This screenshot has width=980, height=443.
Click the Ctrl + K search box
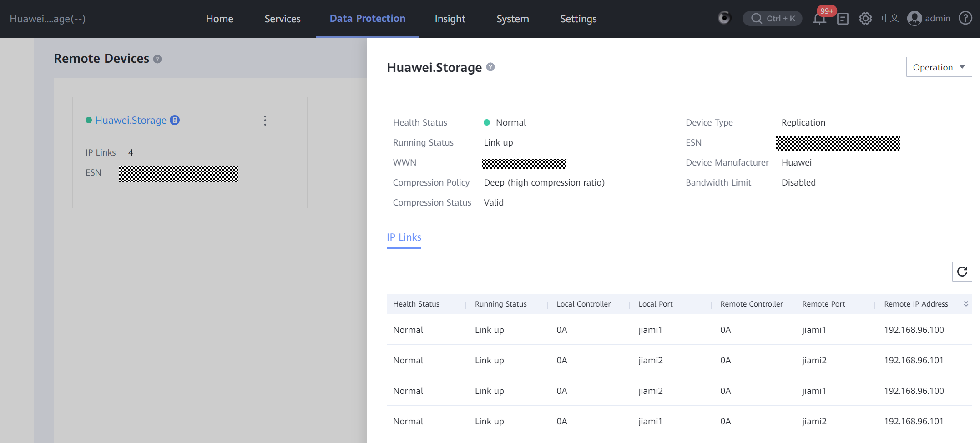773,19
